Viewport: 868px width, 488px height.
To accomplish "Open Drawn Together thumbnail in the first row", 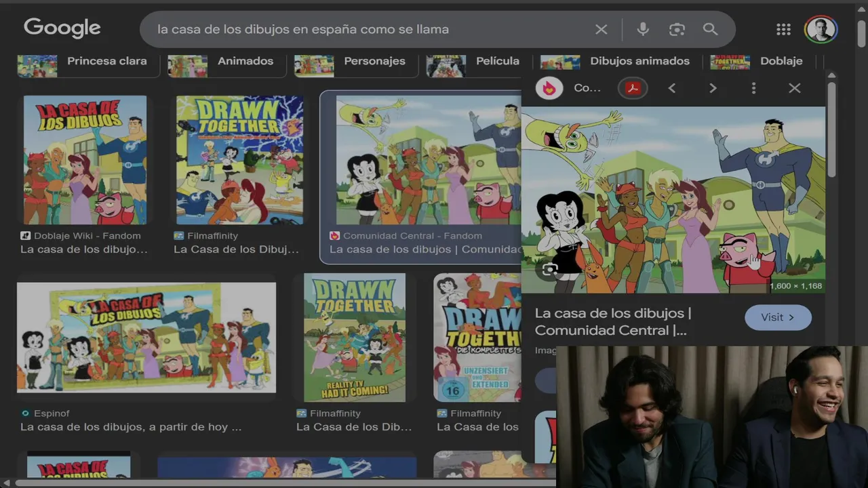I will 239,160.
